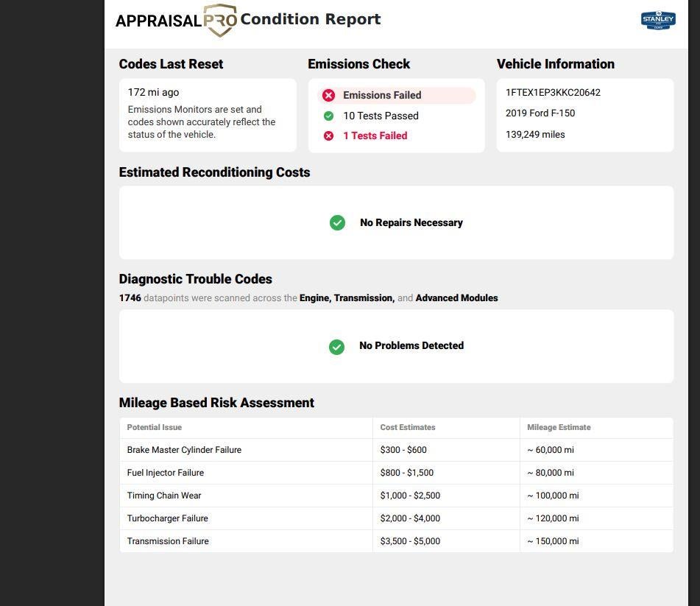Select the Fuel Injector Failure row

397,473
